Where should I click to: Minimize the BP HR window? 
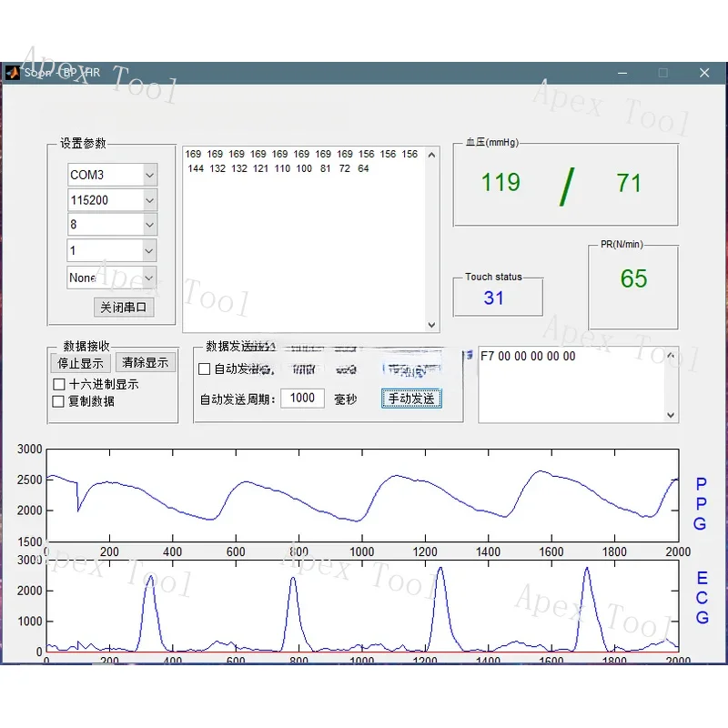pyautogui.click(x=622, y=73)
